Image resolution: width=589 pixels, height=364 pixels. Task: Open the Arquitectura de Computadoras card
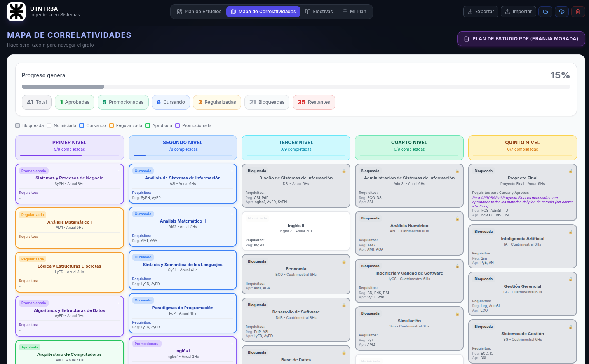coord(70,352)
